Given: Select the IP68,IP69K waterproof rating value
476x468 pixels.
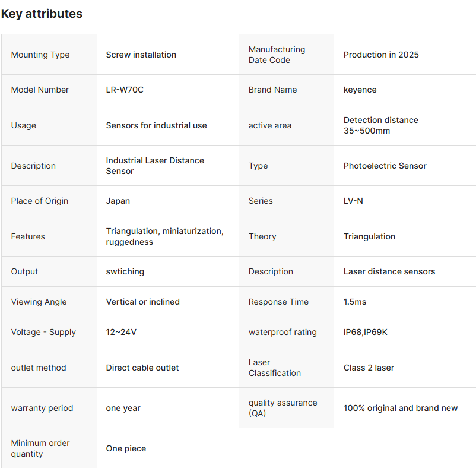Looking at the screenshot, I should coord(365,332).
